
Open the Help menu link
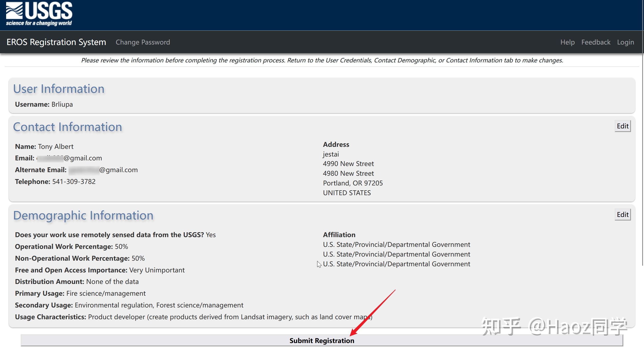tap(567, 42)
